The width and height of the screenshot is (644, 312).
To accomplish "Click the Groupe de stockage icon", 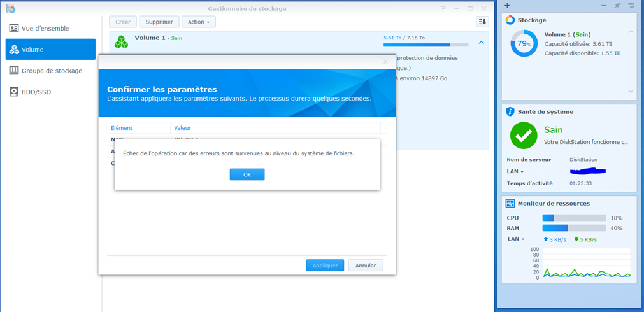I will [14, 71].
